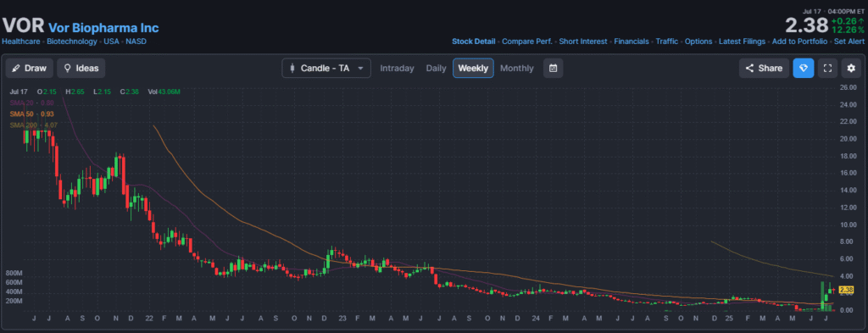Enter fullscreen chart mode
The height and width of the screenshot is (333, 868).
coord(827,68)
